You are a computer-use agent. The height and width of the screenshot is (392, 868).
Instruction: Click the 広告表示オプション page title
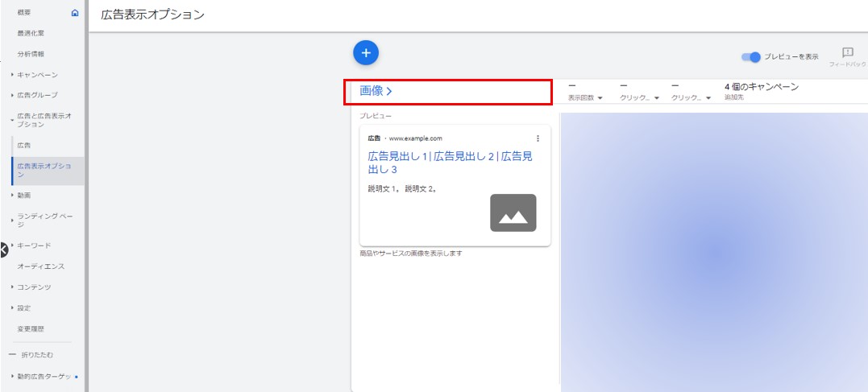(152, 15)
